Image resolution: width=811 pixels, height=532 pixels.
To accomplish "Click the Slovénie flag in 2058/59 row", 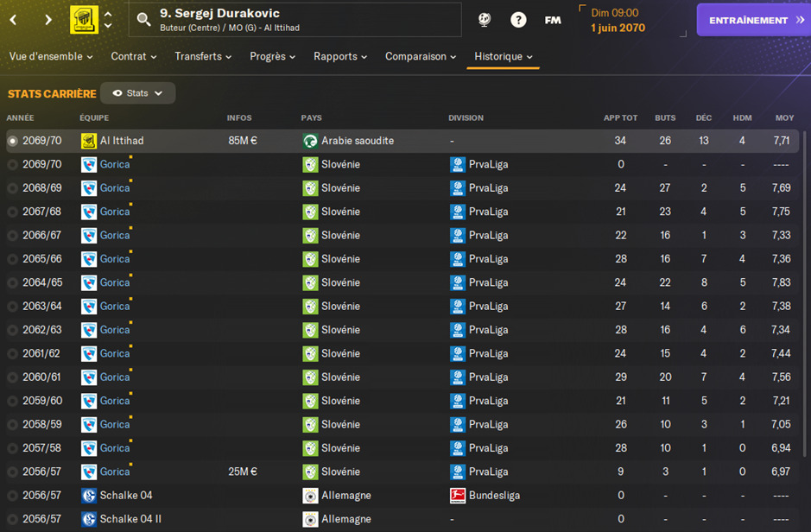I will click(310, 424).
